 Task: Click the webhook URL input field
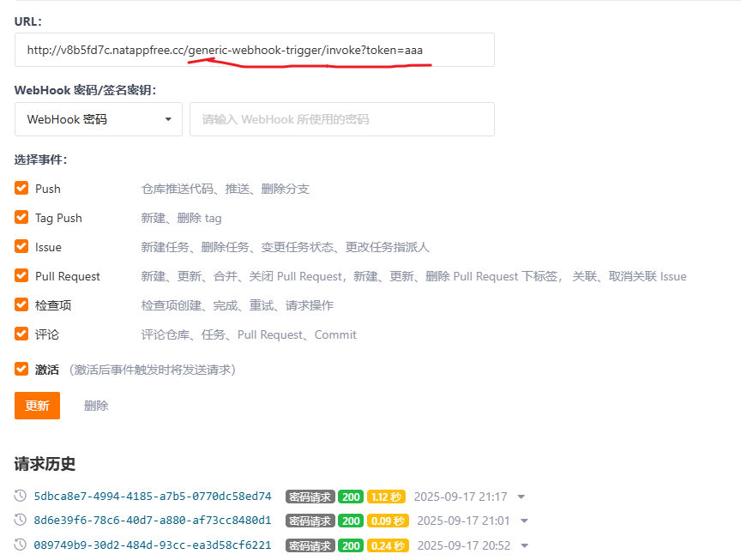click(255, 50)
